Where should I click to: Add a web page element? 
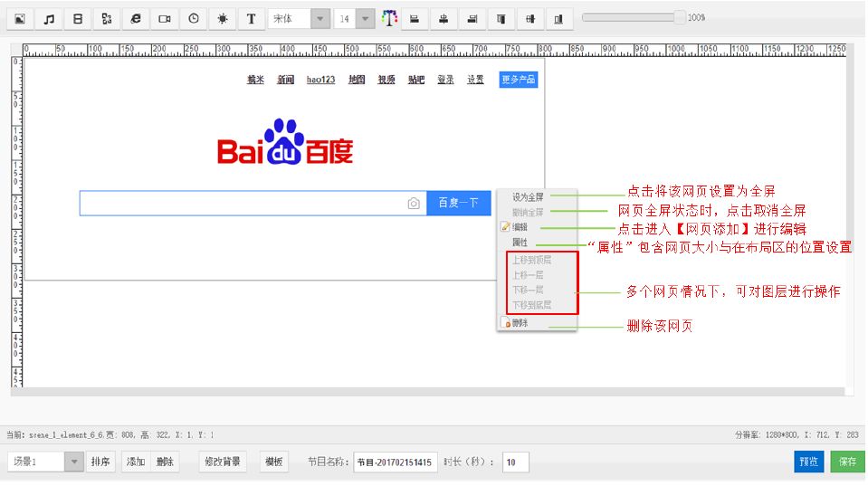[136, 19]
